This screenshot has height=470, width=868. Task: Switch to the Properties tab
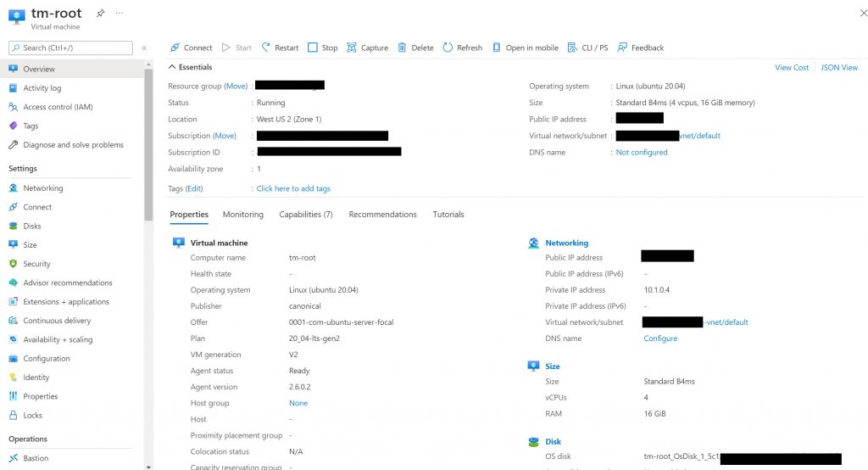click(189, 215)
